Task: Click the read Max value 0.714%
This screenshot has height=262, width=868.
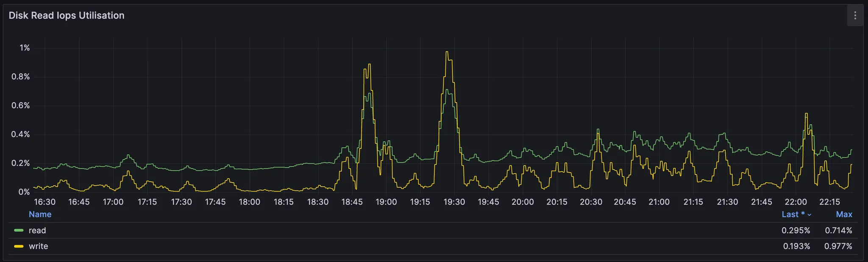Action: coord(838,231)
